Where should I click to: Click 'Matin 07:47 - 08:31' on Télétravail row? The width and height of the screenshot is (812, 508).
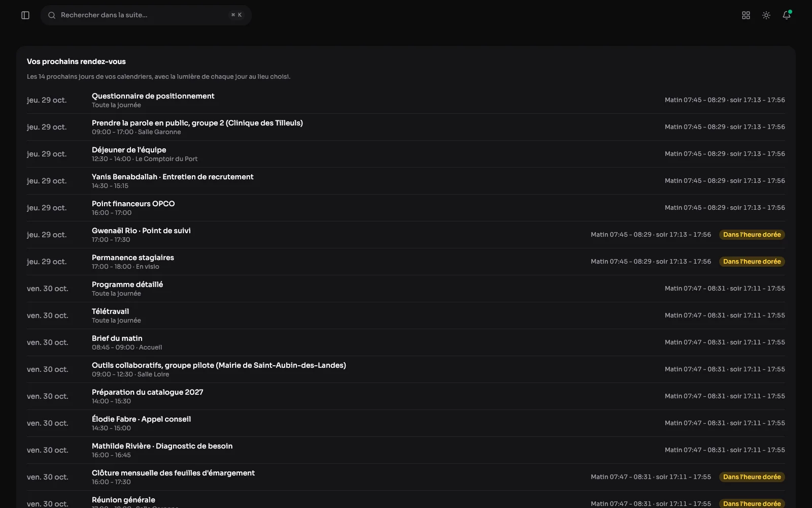(x=695, y=315)
